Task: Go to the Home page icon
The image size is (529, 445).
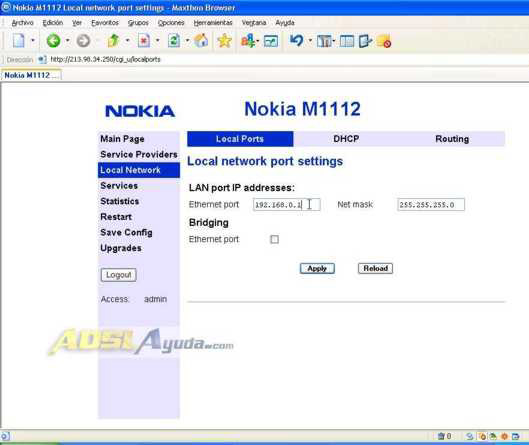Action: tap(201, 41)
